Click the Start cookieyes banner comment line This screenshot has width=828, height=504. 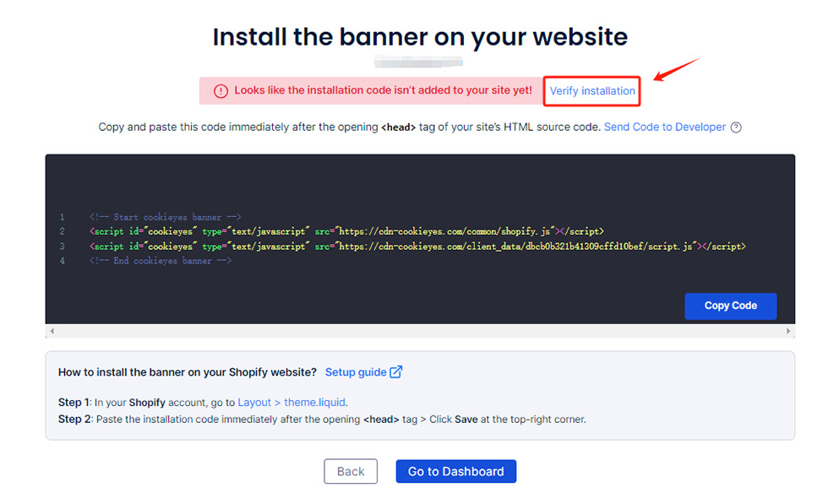[165, 217]
